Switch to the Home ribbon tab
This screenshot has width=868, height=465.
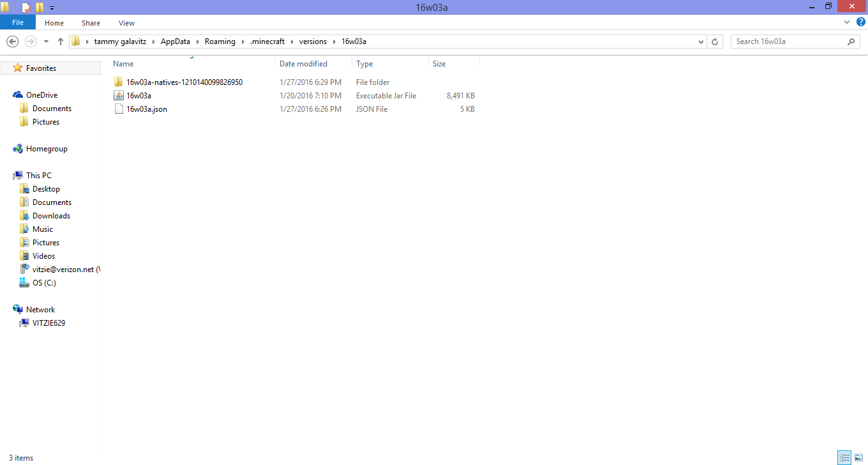54,23
